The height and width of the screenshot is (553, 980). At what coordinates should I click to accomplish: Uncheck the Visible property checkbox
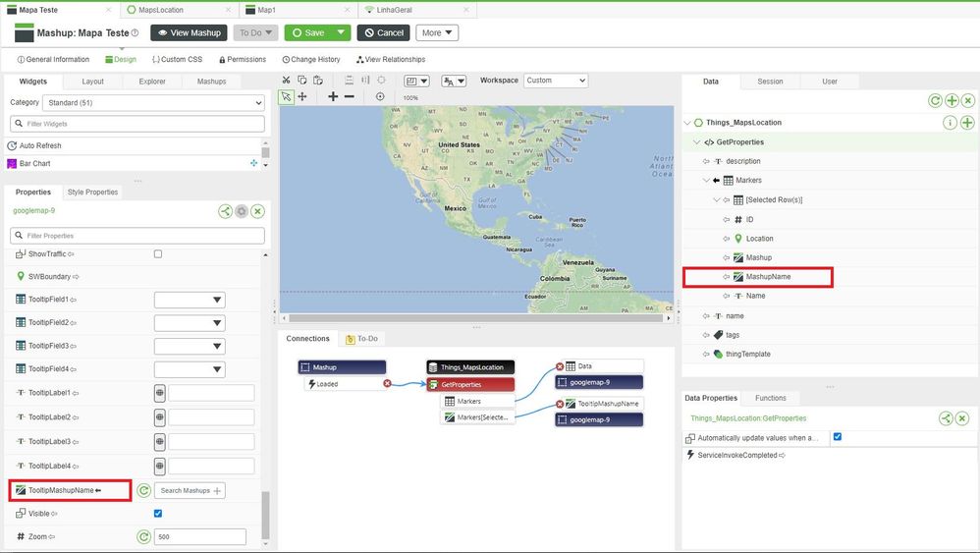point(158,514)
